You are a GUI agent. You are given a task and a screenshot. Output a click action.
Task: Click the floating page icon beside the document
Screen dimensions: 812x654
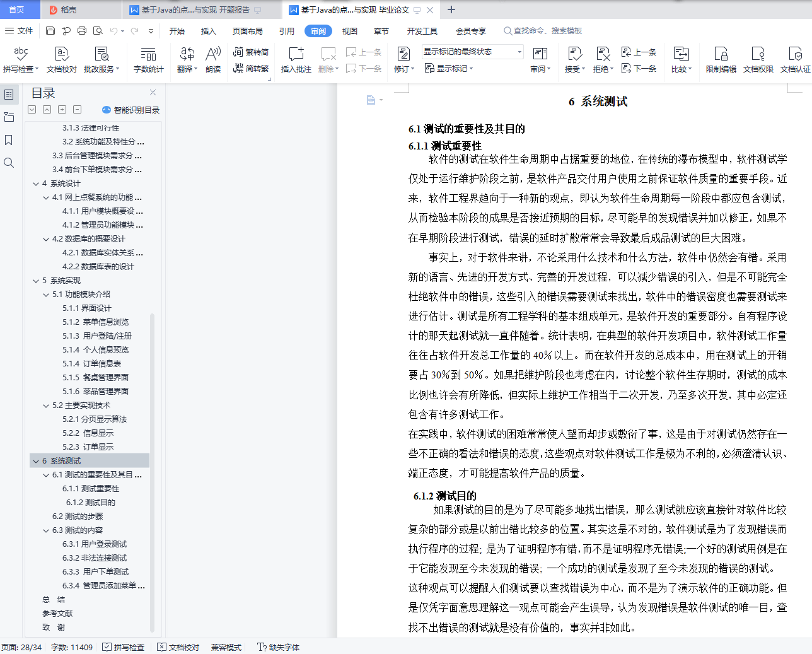371,100
